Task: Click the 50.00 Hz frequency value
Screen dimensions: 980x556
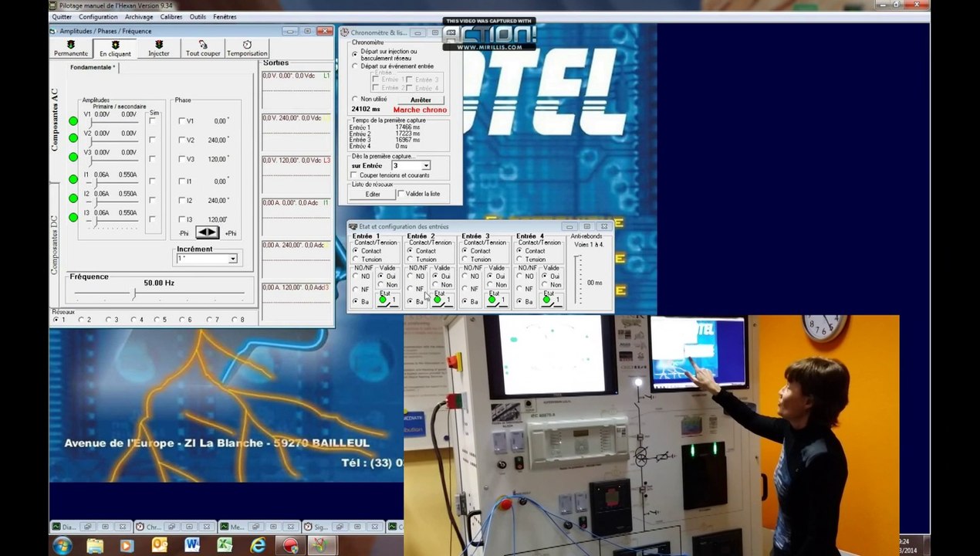Action: [159, 283]
